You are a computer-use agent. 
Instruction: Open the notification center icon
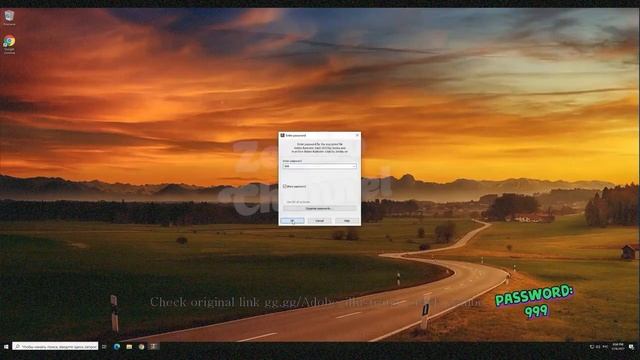coord(631,347)
